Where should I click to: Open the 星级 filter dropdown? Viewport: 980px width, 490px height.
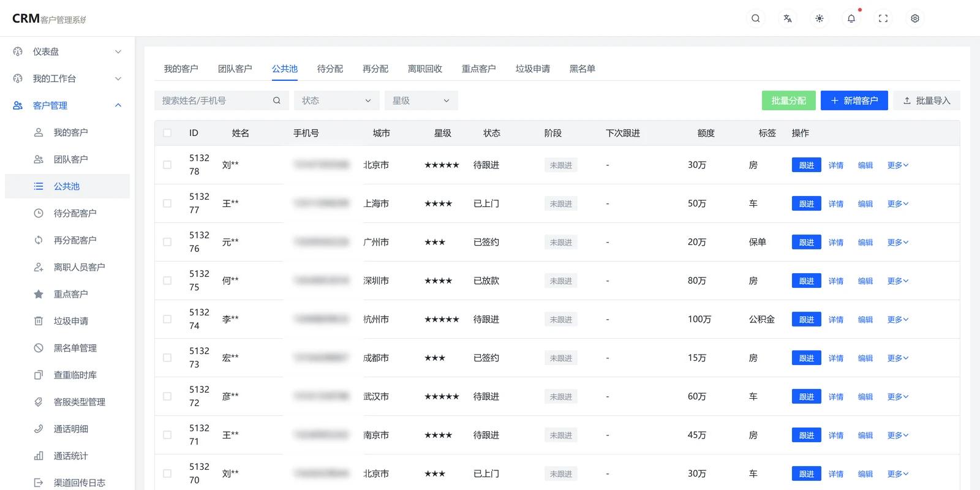(421, 100)
